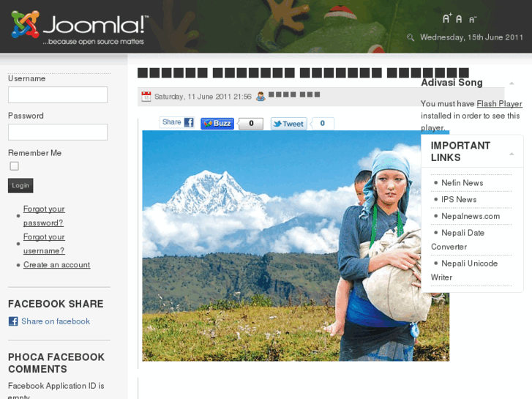Share article via Facebook Share button
The height and width of the screenshot is (399, 532).
[x=177, y=122]
